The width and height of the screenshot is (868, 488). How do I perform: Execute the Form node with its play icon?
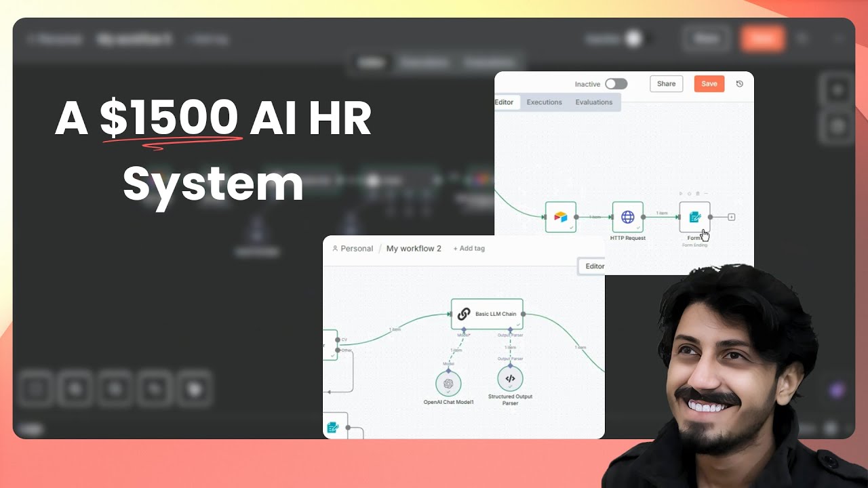coord(682,194)
